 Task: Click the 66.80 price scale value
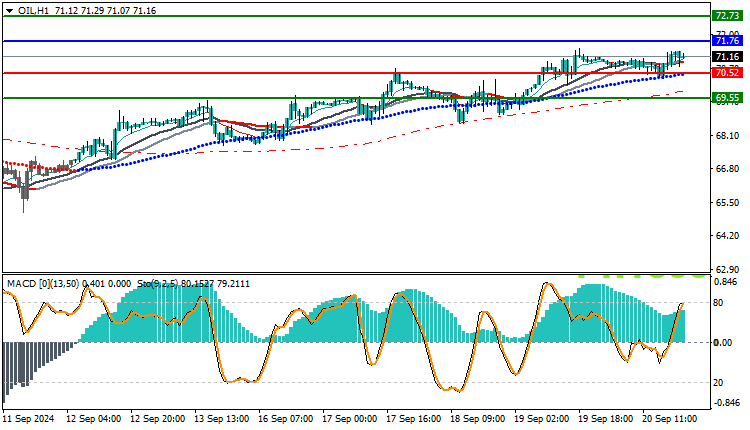coord(727,169)
